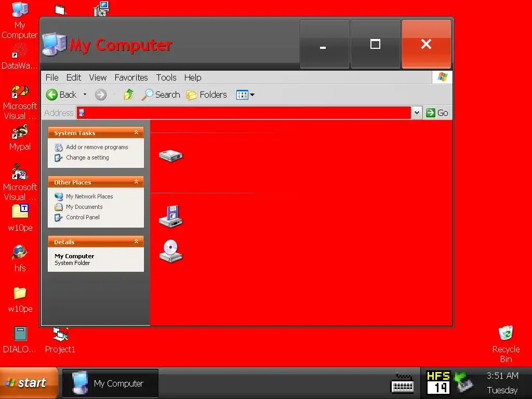Screen dimensions: 532x399
Task: Select the w10pe icon marked with T
Action: click(20, 218)
